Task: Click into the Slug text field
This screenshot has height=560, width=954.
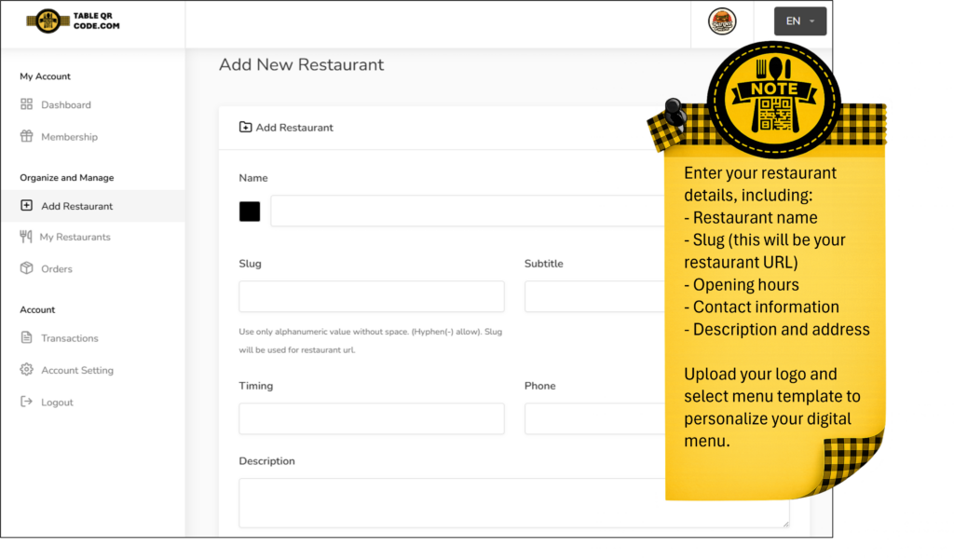Action: [371, 296]
